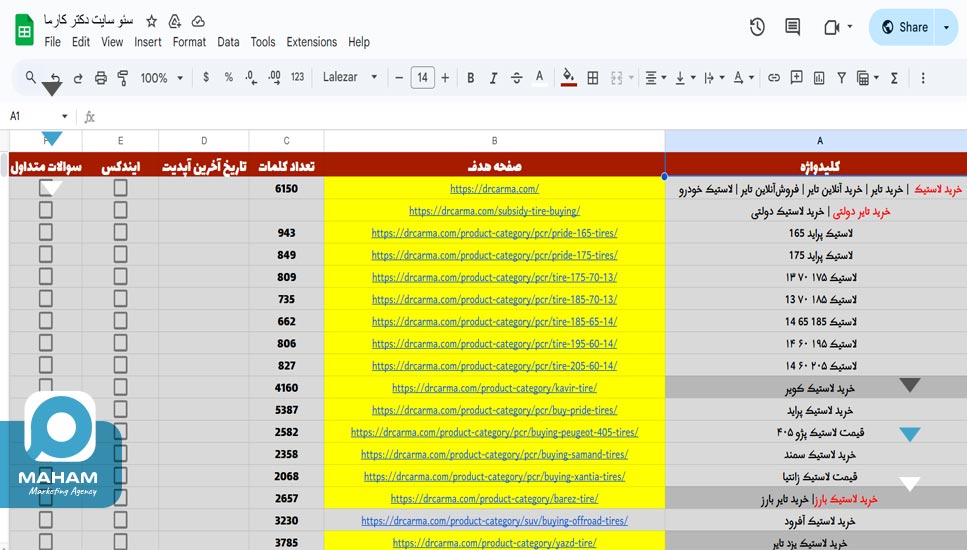The height and width of the screenshot is (550, 967).
Task: Open the Data menu
Action: point(228,42)
